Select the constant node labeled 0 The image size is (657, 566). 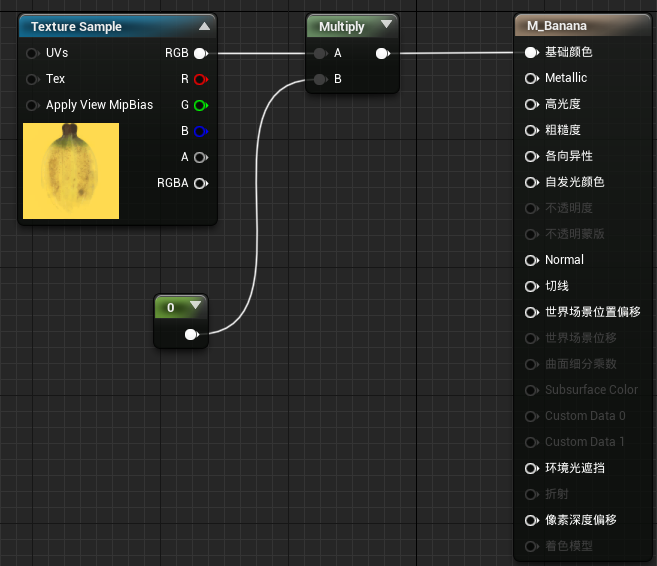[181, 321]
